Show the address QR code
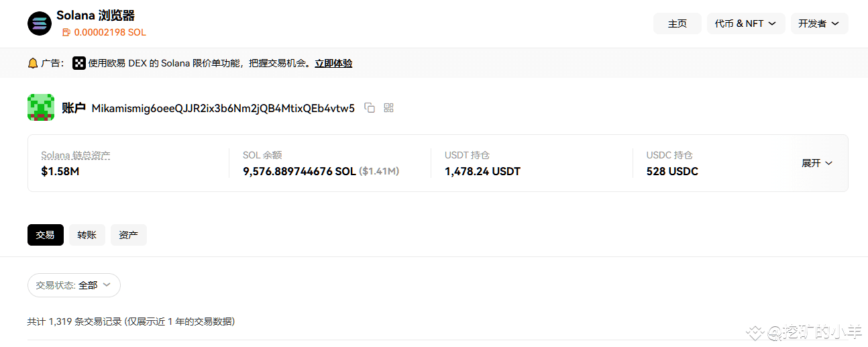The image size is (868, 347). [x=388, y=107]
